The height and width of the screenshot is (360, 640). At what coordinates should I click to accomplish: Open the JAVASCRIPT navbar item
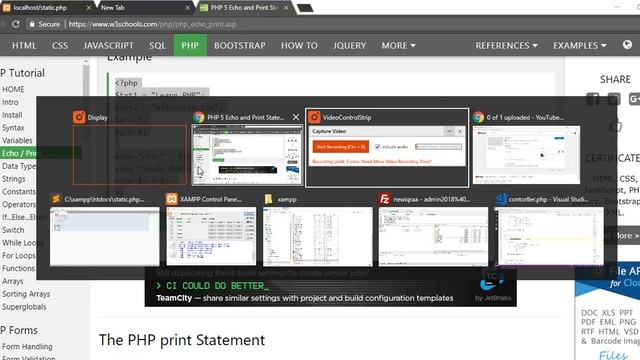[x=108, y=45]
